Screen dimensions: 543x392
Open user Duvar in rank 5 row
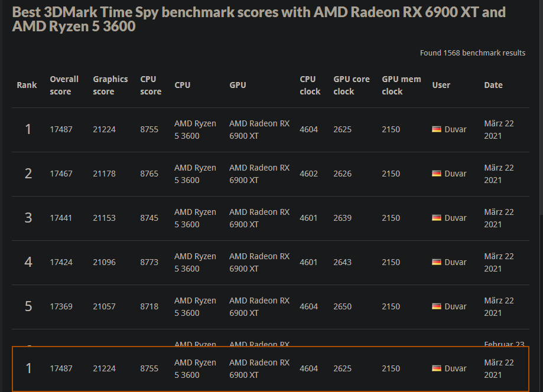pos(456,306)
